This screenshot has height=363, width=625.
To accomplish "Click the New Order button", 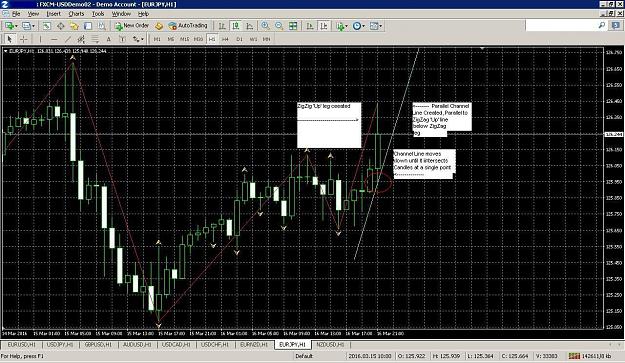I will tap(132, 26).
